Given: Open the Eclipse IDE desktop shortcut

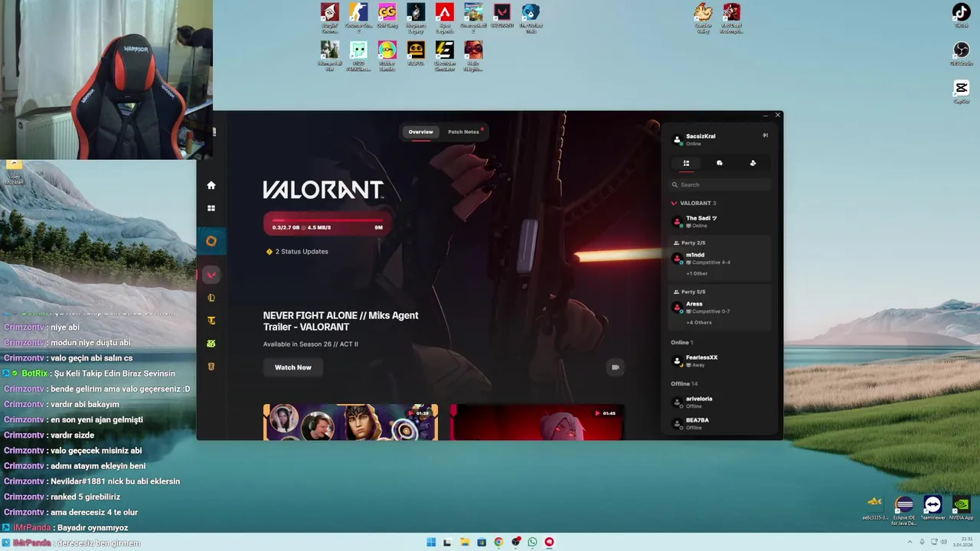Looking at the screenshot, I should [x=904, y=510].
